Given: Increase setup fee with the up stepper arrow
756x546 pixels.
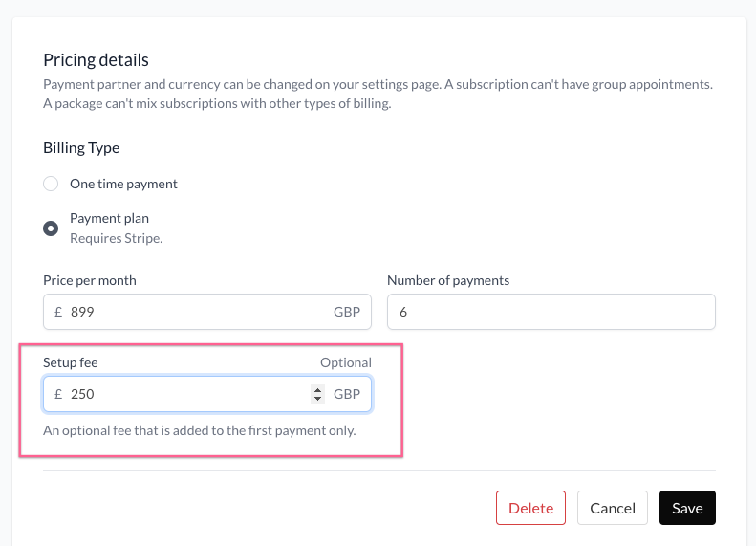Looking at the screenshot, I should (318, 390).
